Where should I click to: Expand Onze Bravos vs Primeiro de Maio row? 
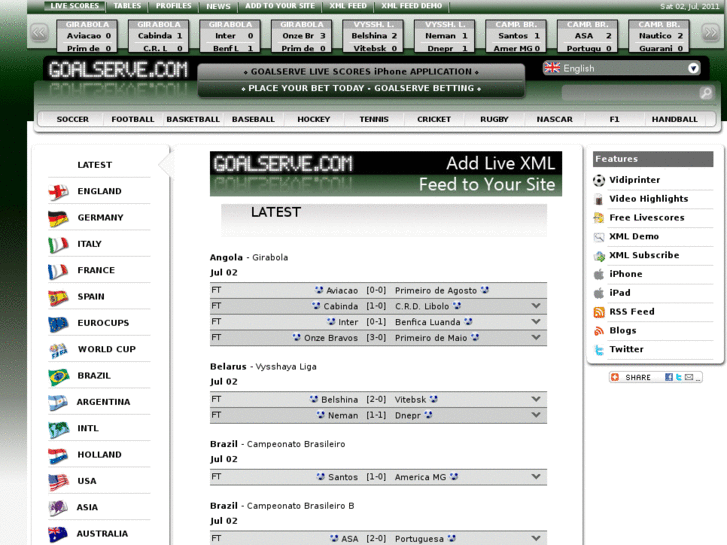[536, 338]
